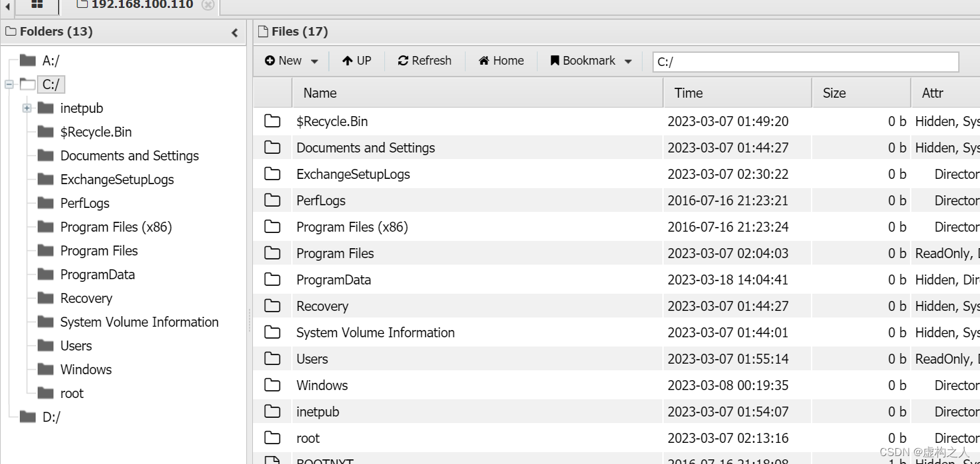Select System Volume Information in folder tree
Screen dimensions: 980x464
pyautogui.click(x=139, y=322)
